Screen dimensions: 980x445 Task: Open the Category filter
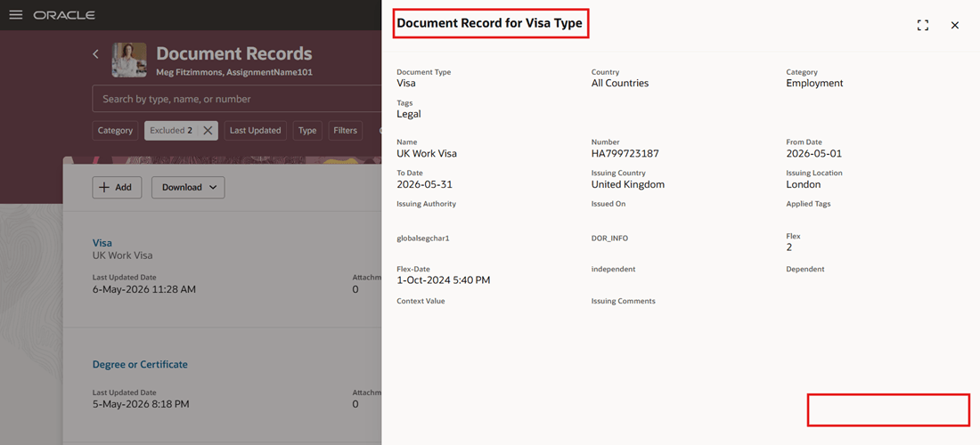[x=116, y=131]
